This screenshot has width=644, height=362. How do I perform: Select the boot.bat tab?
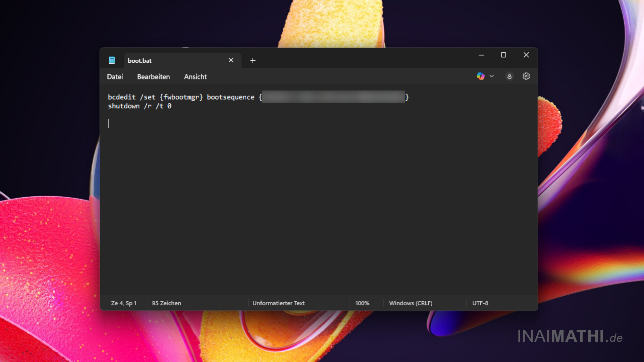pyautogui.click(x=168, y=61)
